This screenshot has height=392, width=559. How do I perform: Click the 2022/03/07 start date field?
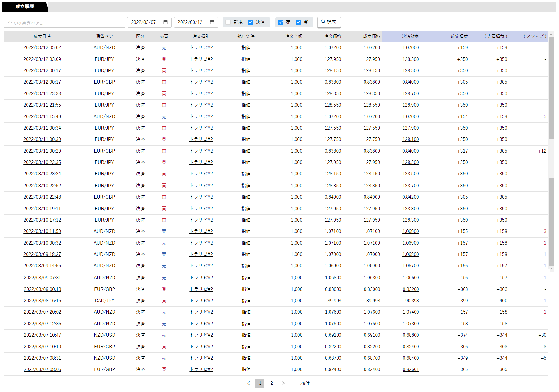149,22
